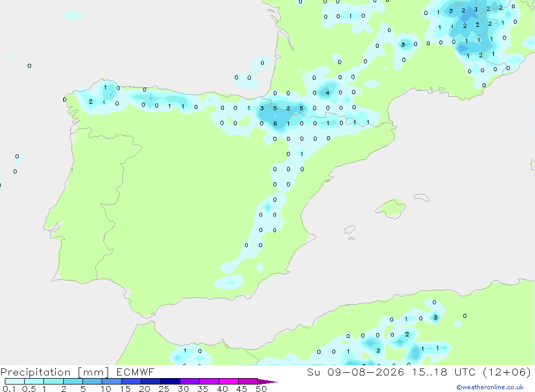Click the 15–20 mm legend swatch

[131, 381]
